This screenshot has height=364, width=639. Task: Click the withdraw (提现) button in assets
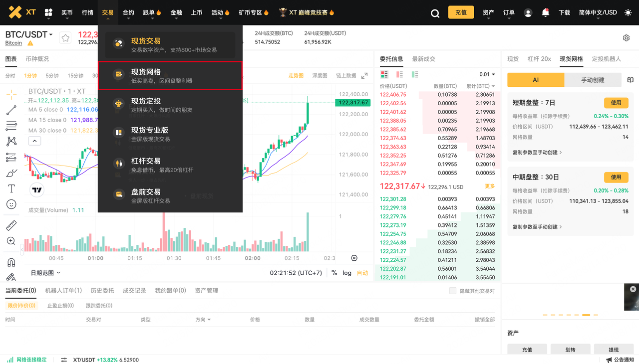pos(614,350)
